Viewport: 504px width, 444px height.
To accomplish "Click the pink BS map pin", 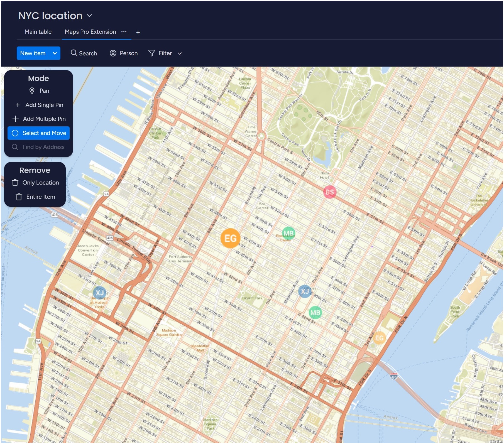I will 329,192.
